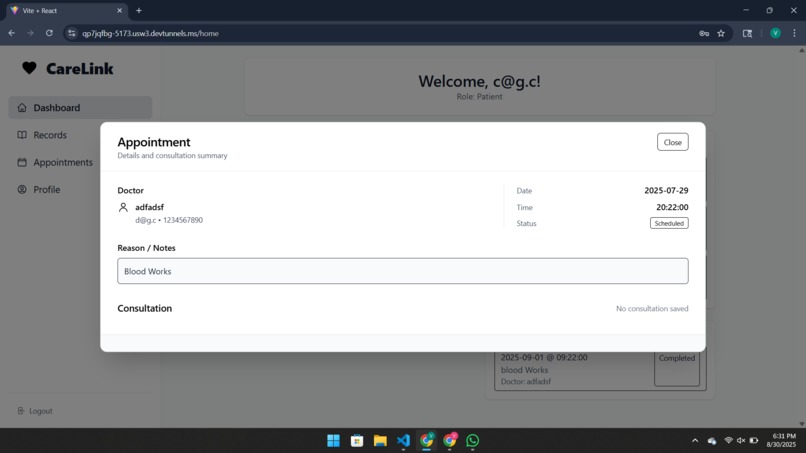
Task: Click the address bar URL
Action: pyautogui.click(x=150, y=33)
